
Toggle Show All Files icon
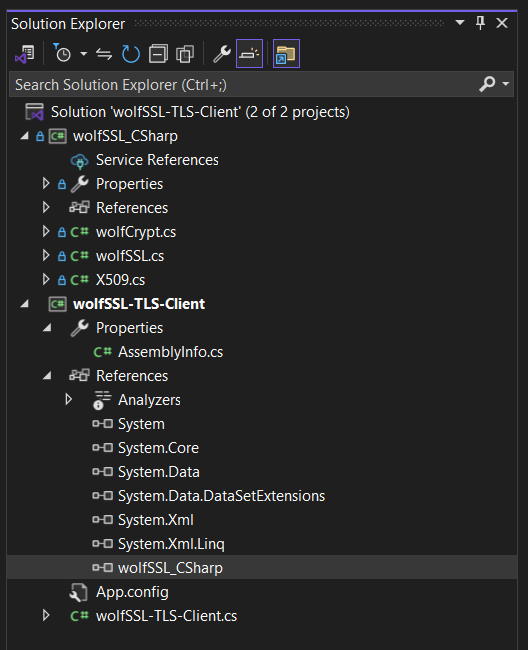[185, 54]
